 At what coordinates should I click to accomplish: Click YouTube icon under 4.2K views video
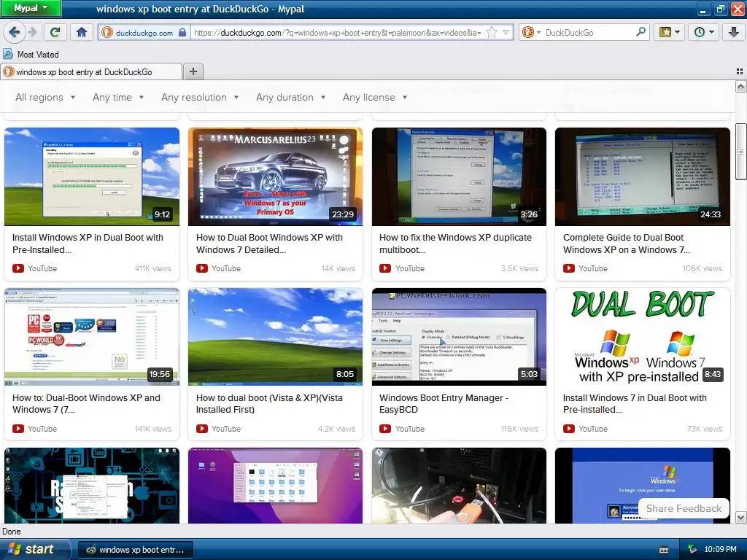pyautogui.click(x=202, y=429)
